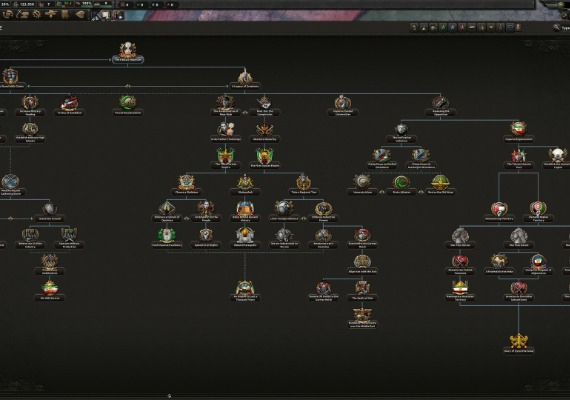Screen dimensions: 570x400
Task: Open the Time-Honored Ties focus
Action: coord(304,185)
